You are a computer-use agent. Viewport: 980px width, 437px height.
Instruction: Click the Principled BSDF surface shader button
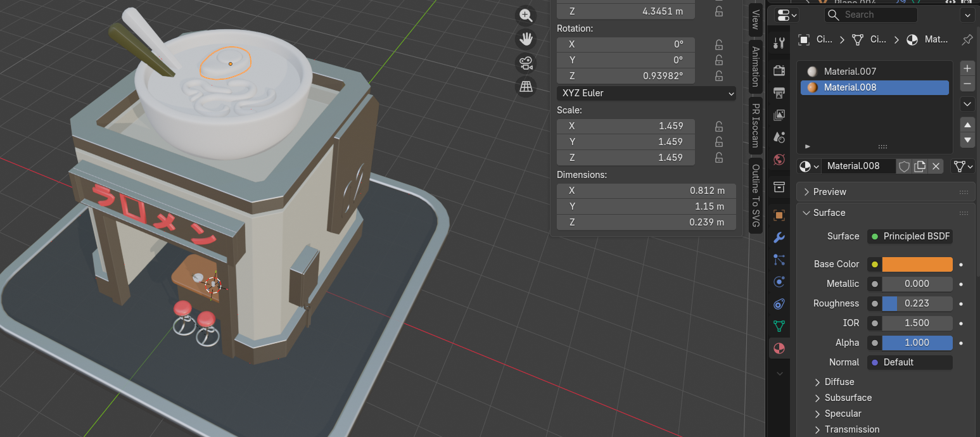click(910, 236)
